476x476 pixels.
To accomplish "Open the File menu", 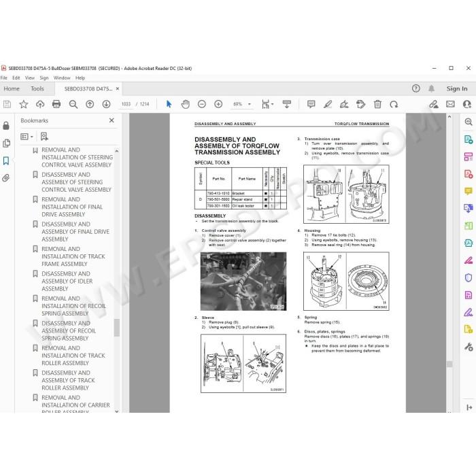I will 3,78.
